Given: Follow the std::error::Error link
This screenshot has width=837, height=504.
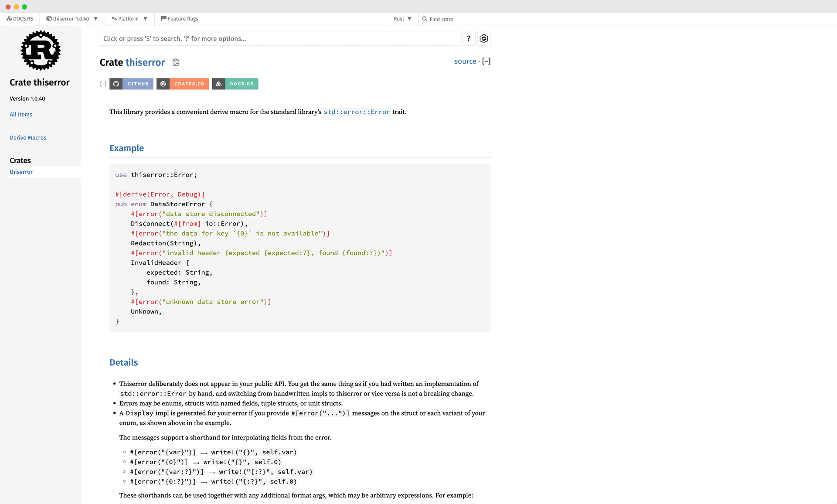Looking at the screenshot, I should tap(357, 112).
